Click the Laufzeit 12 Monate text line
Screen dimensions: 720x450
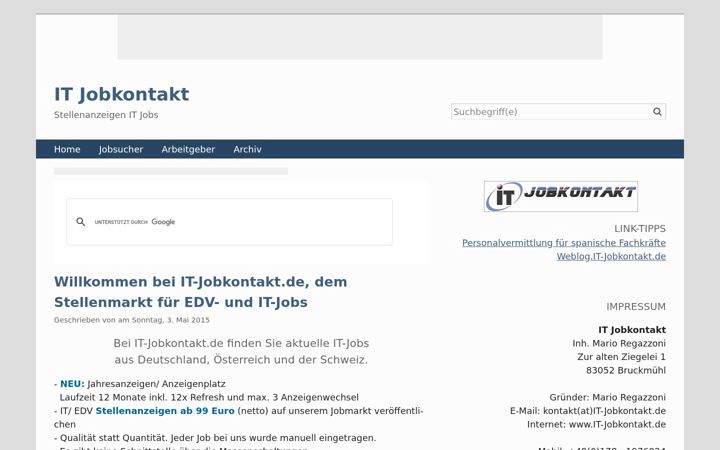pyautogui.click(x=209, y=397)
